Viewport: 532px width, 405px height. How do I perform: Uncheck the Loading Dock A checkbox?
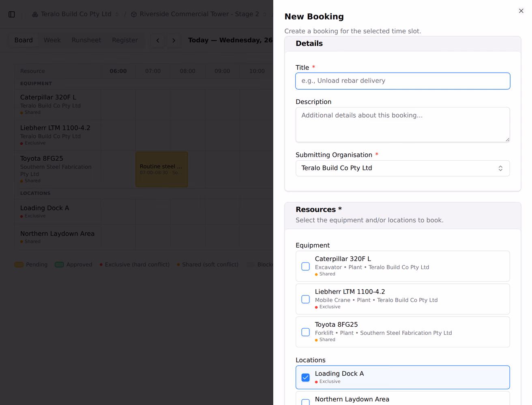[306, 377]
